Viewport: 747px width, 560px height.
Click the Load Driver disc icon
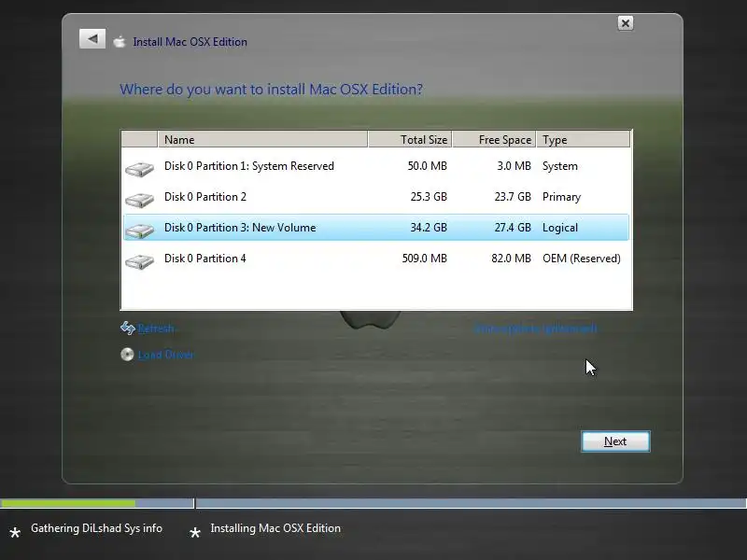(127, 355)
